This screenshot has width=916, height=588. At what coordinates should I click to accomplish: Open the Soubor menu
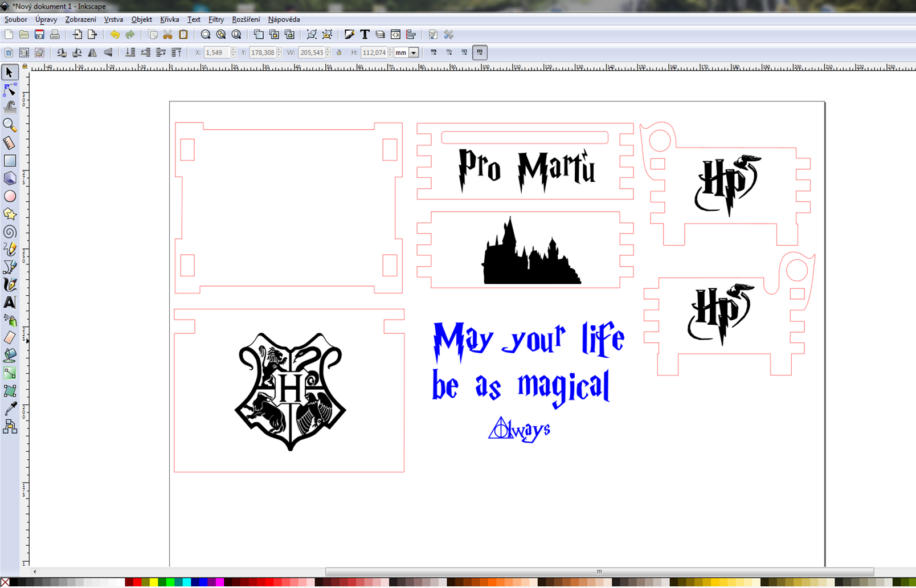coord(16,19)
